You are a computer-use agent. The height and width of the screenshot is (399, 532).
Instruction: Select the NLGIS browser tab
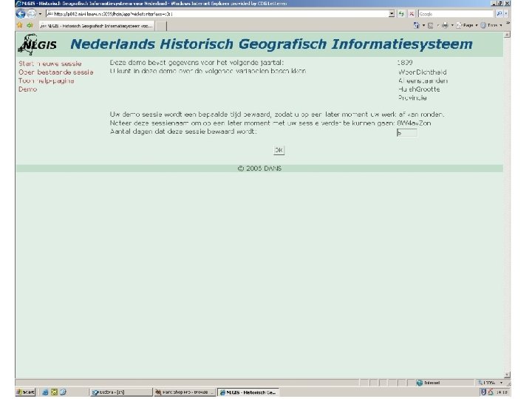96,26
